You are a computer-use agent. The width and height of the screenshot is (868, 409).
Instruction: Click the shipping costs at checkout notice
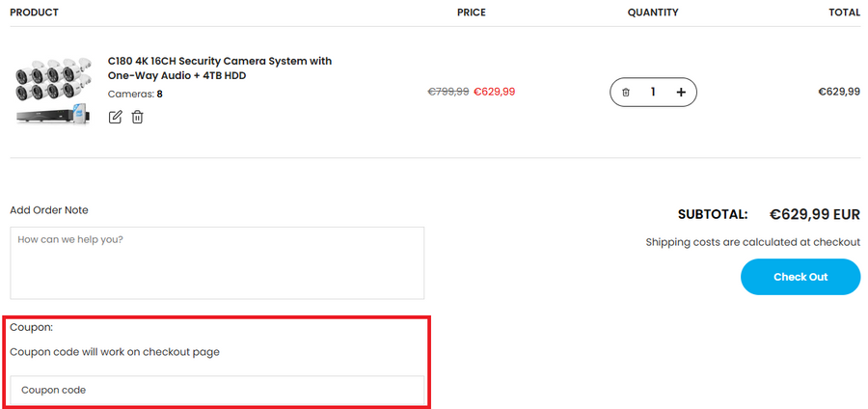click(752, 242)
